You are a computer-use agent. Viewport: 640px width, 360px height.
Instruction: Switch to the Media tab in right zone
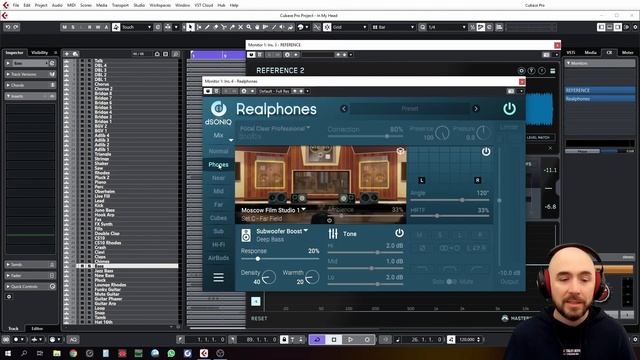click(590, 53)
